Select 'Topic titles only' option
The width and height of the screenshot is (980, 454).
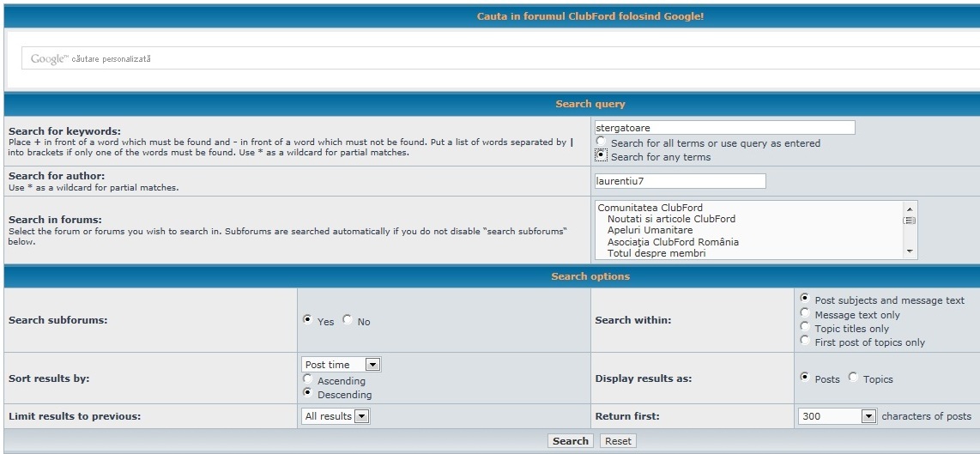click(x=804, y=327)
